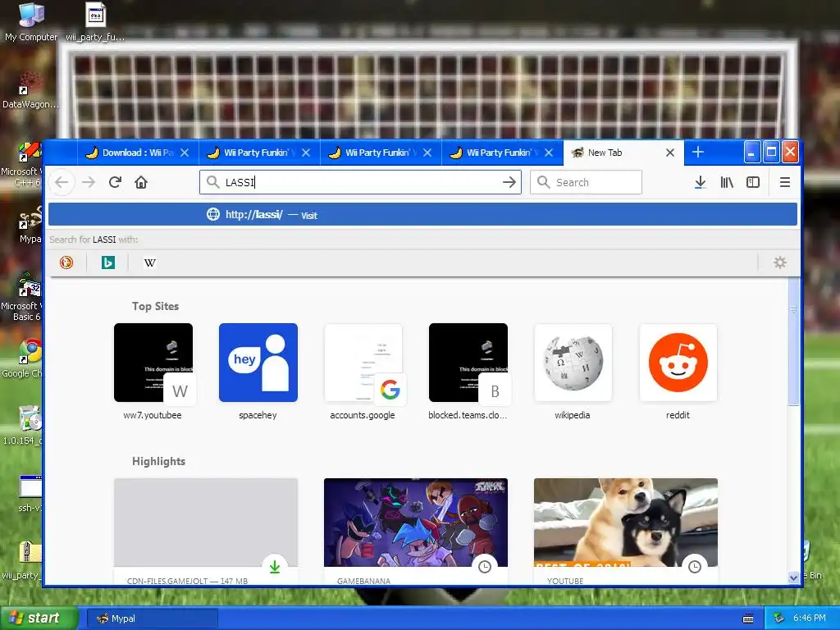Image resolution: width=840 pixels, height=630 pixels.
Task: Click the history clock on the YouTube highlight
Action: [695, 566]
